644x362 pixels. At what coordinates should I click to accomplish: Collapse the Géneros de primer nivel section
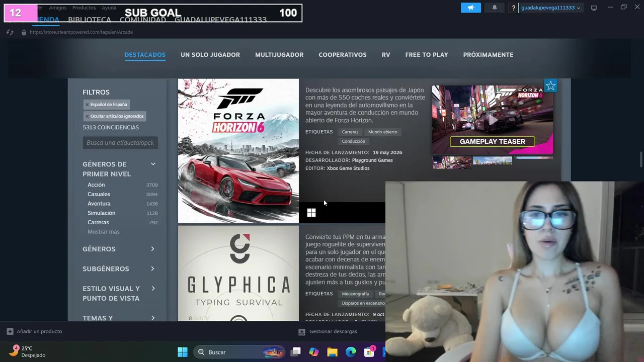[153, 164]
